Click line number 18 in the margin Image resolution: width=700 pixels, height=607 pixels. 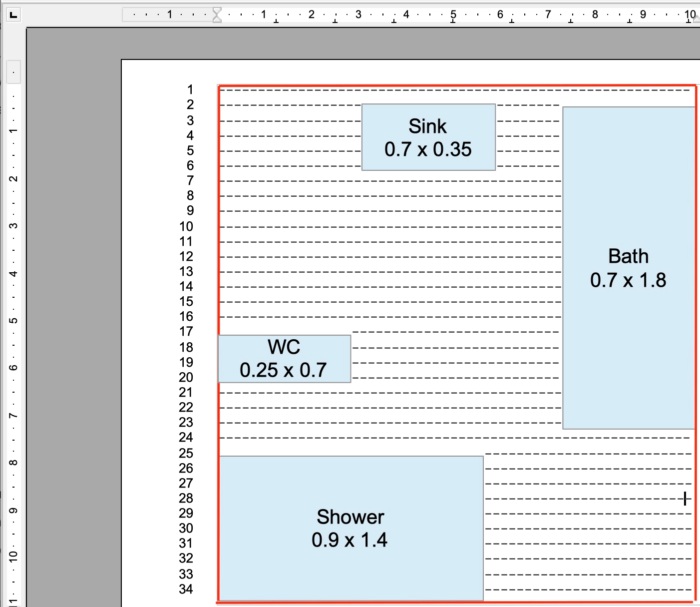pos(186,347)
